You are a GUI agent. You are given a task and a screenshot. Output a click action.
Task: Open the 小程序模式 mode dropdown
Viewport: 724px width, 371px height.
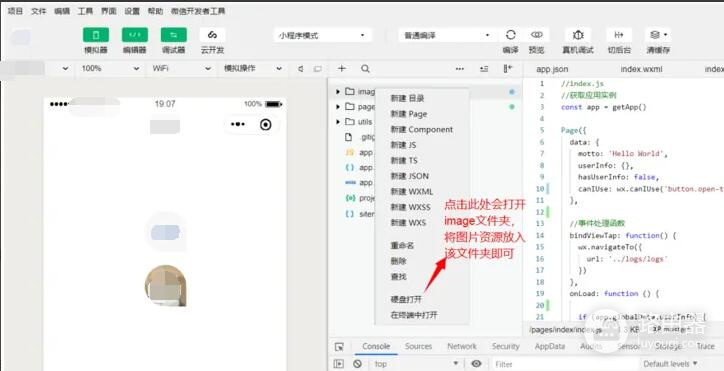point(323,35)
